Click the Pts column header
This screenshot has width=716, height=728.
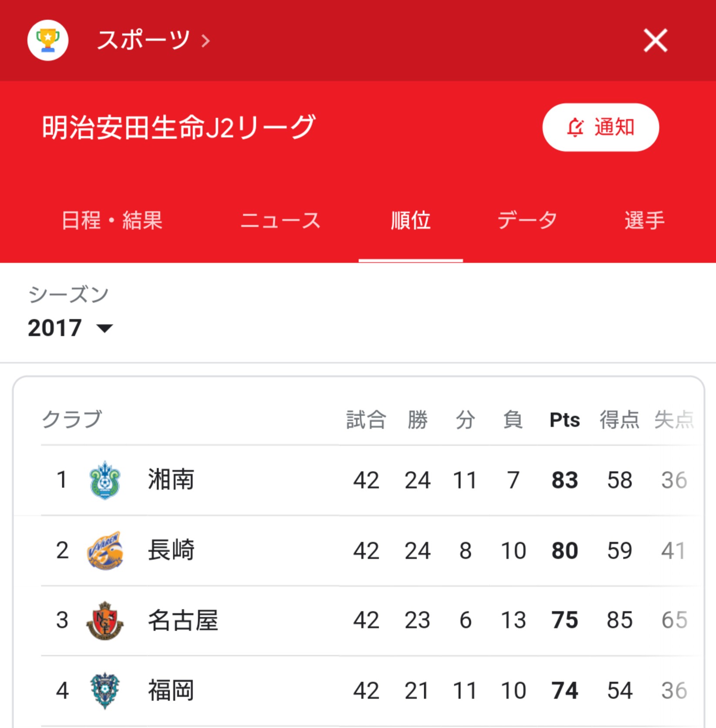pos(564,420)
